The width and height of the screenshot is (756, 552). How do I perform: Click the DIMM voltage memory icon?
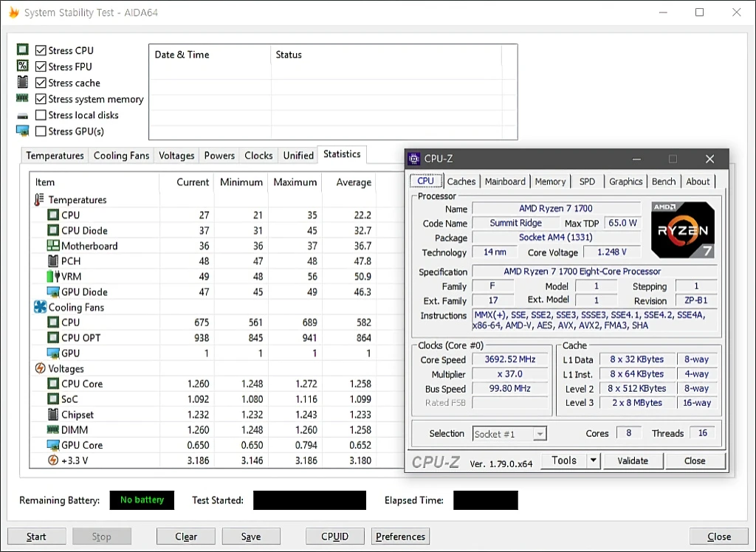click(x=53, y=429)
